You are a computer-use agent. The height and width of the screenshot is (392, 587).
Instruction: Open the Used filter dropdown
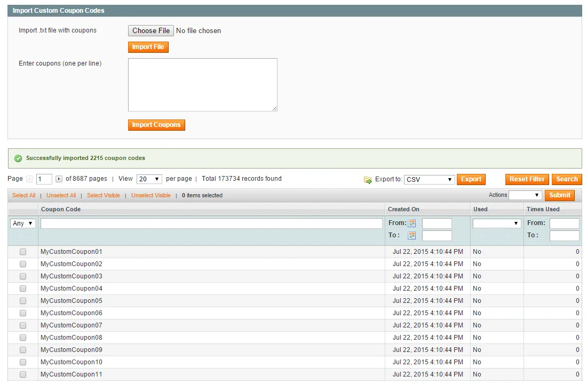pos(497,223)
